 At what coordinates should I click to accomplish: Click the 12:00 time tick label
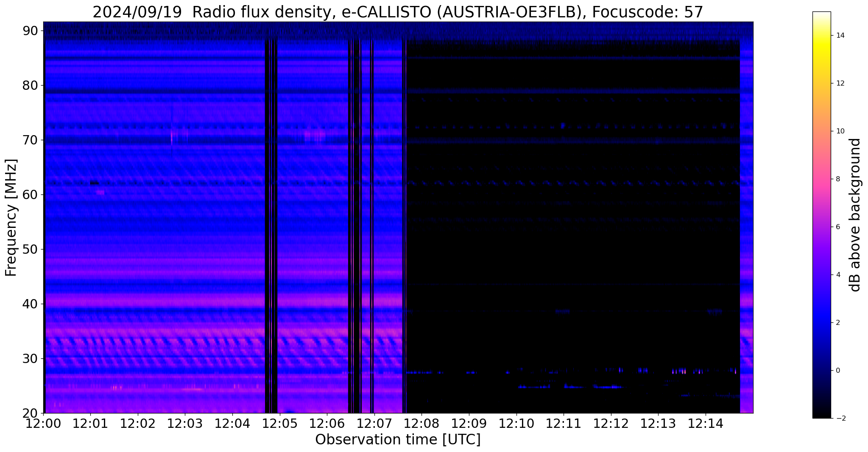tap(44, 423)
